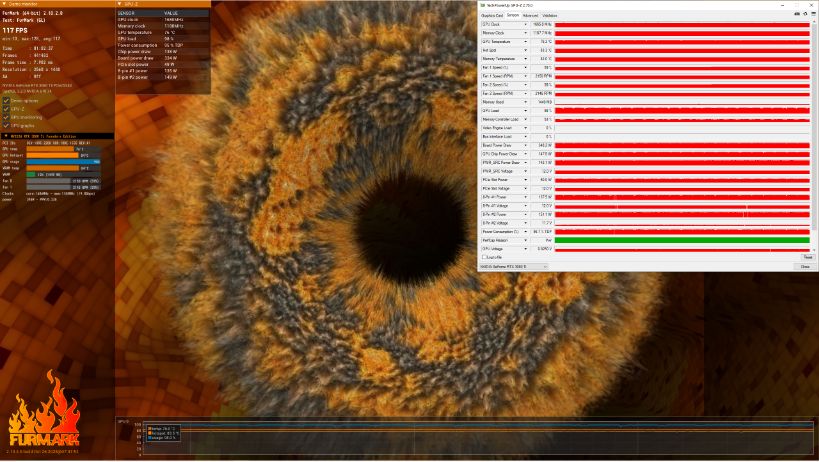Collapse the GPU-Z overlay panel triangle
This screenshot has height=462, width=819.
[120, 4]
